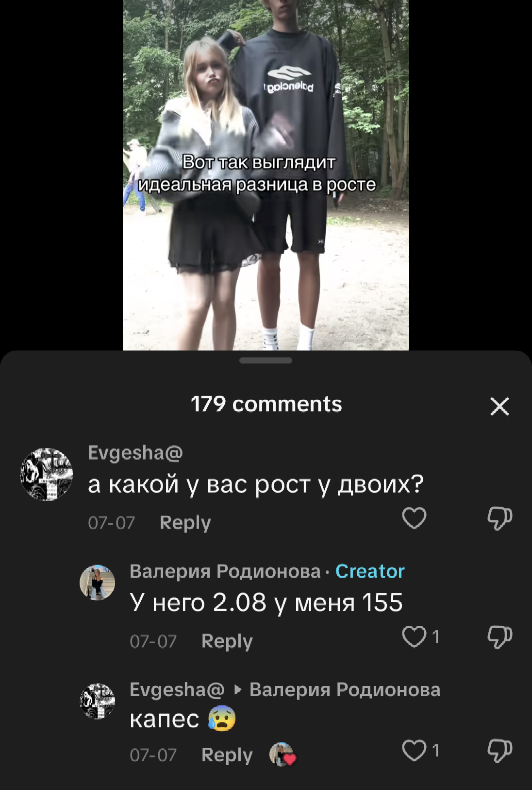Dislike the 'капес' reply comment

click(x=499, y=751)
